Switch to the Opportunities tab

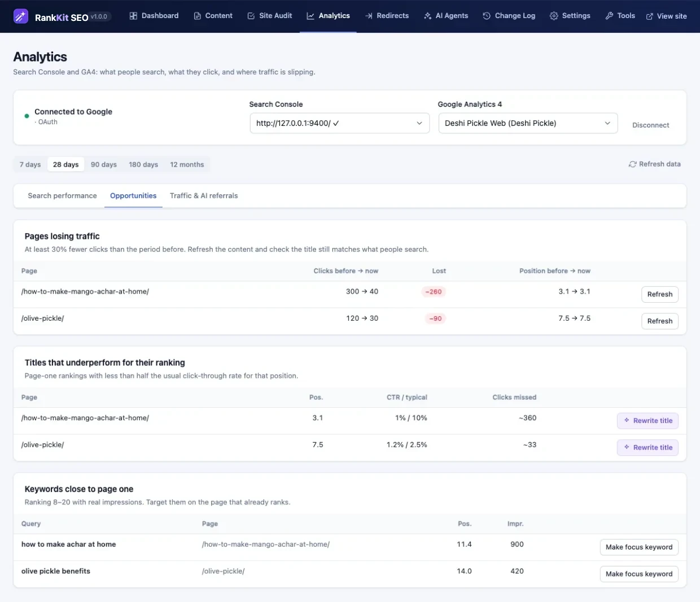[x=133, y=196]
